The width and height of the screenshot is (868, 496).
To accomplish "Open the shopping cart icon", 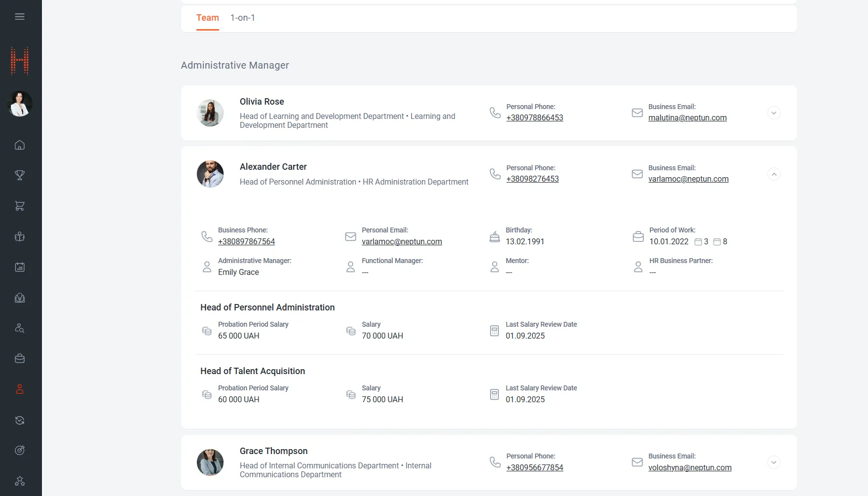I will click(x=20, y=206).
